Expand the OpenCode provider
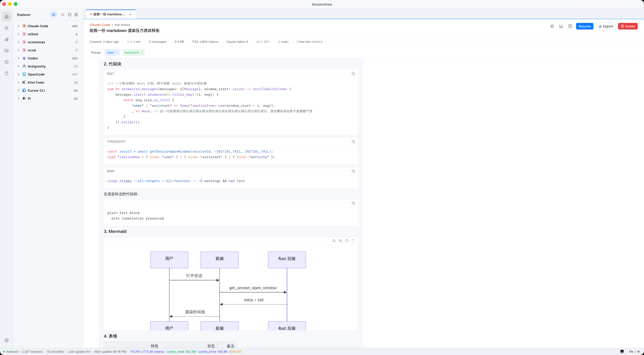 click(19, 74)
